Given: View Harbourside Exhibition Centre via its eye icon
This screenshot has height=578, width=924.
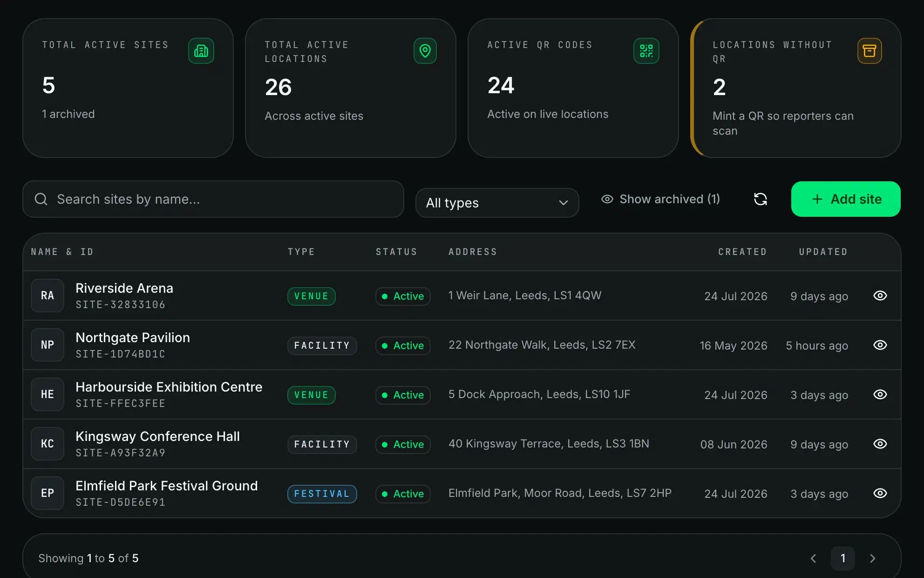Looking at the screenshot, I should [x=880, y=394].
